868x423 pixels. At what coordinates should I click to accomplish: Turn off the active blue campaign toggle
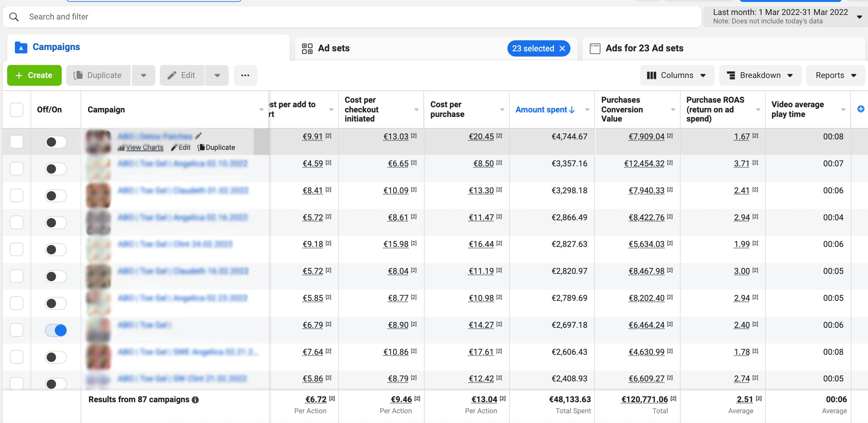click(x=56, y=330)
